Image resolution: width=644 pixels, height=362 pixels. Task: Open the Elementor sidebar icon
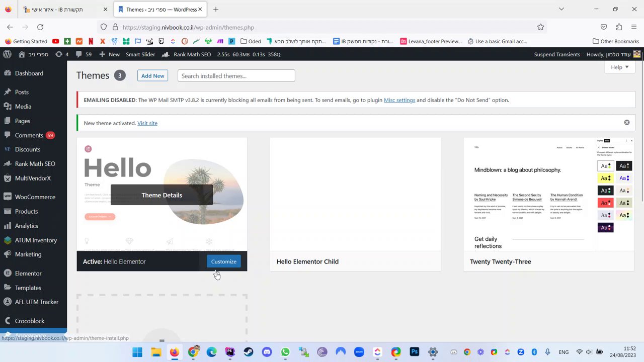(7, 274)
